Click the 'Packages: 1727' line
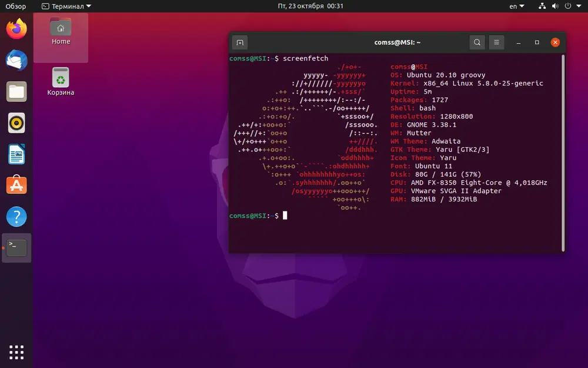The image size is (588, 368). [x=419, y=100]
